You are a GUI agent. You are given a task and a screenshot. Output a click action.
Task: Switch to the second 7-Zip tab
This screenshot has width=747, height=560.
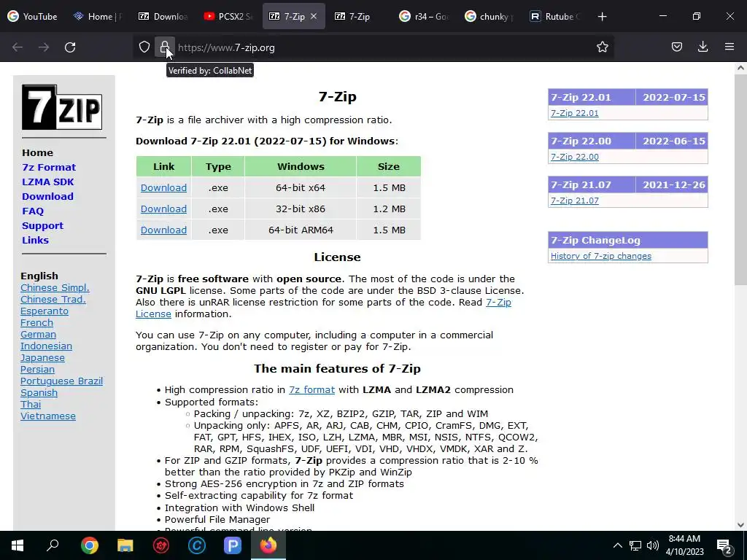point(358,16)
